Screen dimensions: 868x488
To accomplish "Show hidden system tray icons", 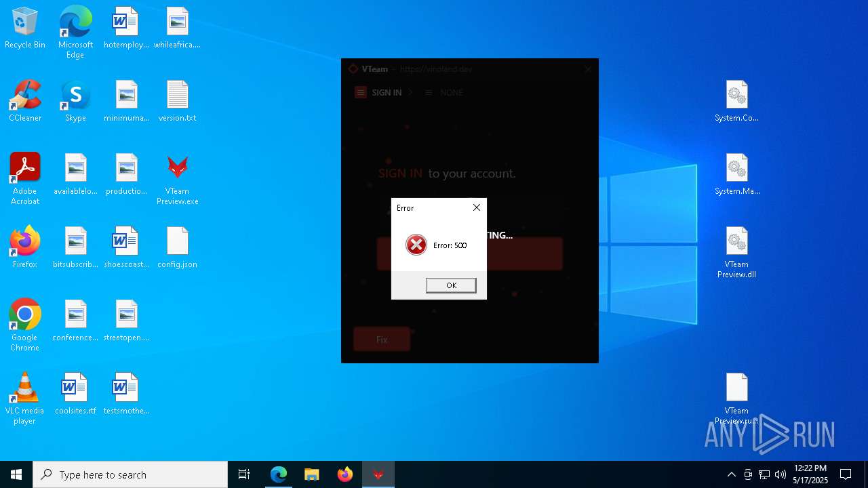I will [731, 474].
